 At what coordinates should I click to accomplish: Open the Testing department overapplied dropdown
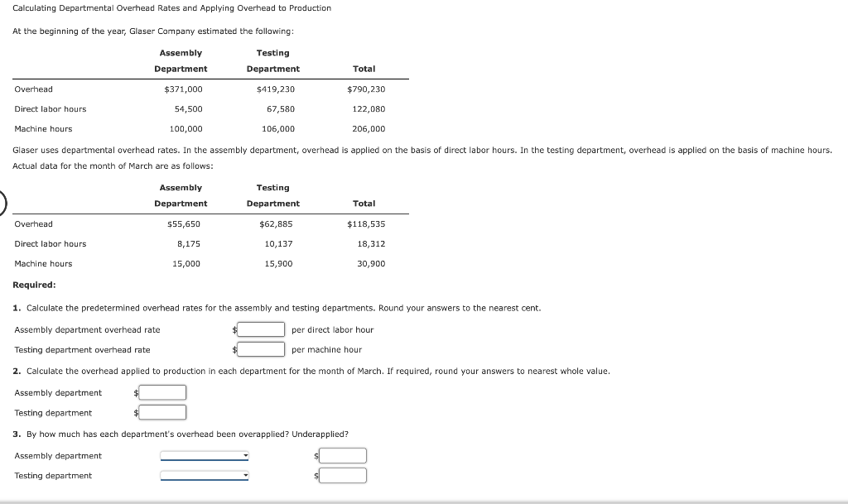click(203, 475)
